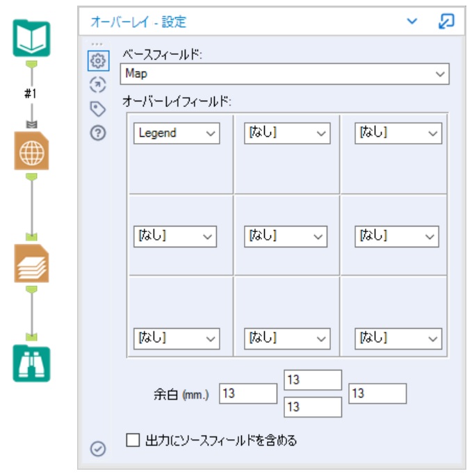Open the help question mark icon
The image size is (474, 476).
[98, 133]
